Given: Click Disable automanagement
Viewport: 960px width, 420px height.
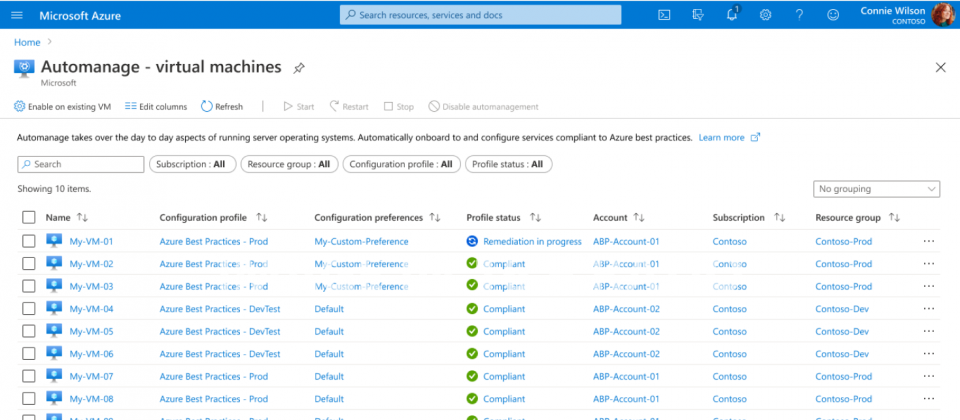Looking at the screenshot, I should (x=483, y=107).
